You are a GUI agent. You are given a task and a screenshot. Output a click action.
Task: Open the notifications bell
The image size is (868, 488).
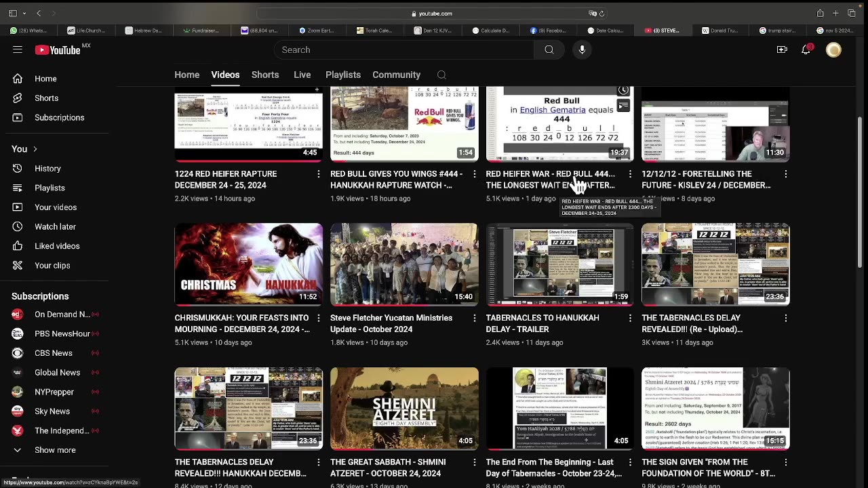pyautogui.click(x=806, y=49)
